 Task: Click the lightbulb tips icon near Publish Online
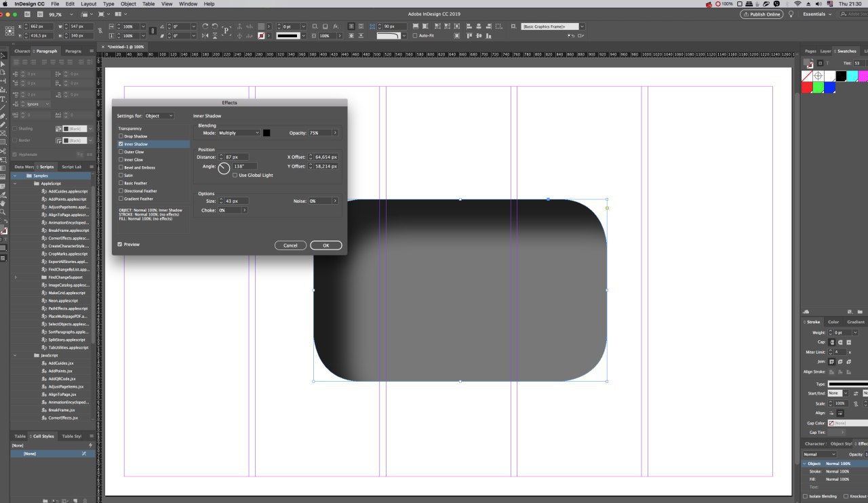(x=791, y=14)
